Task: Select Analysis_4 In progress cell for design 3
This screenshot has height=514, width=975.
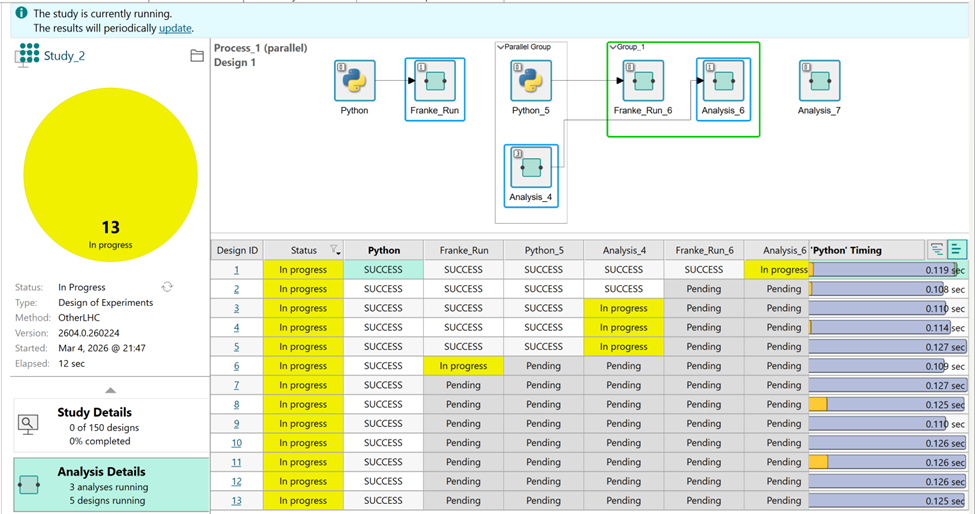Action: [624, 308]
